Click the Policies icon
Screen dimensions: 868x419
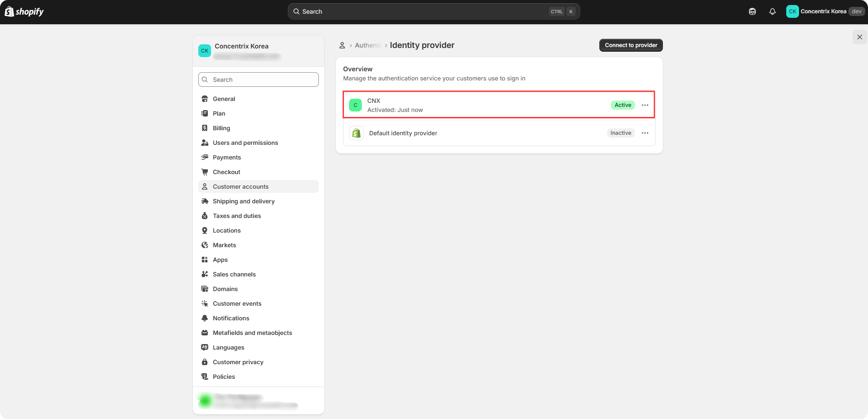coord(205,377)
